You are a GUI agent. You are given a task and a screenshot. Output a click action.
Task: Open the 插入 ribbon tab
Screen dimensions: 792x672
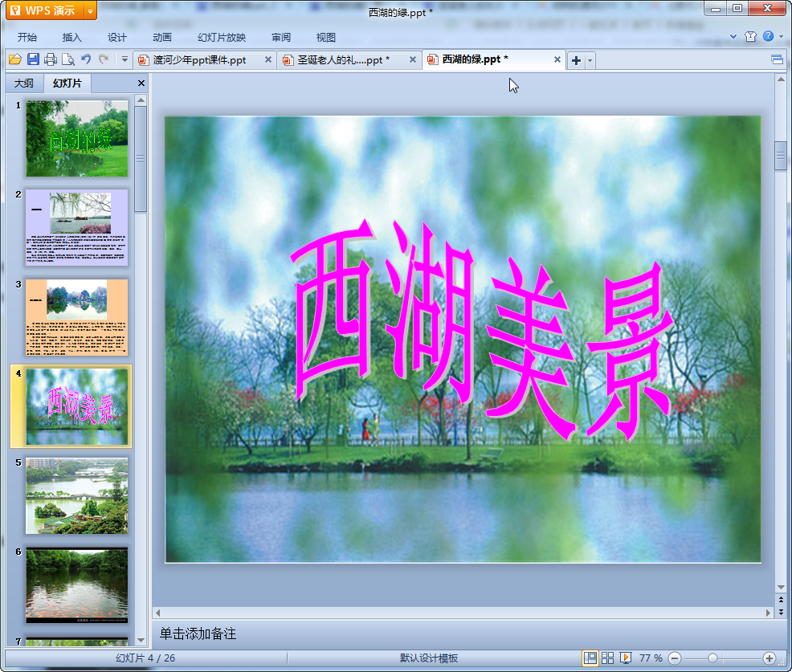(71, 38)
